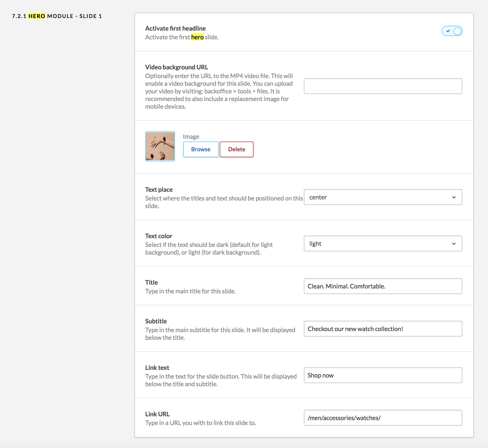This screenshot has width=488, height=448.
Task: Click the Text color label
Action: [x=158, y=236]
